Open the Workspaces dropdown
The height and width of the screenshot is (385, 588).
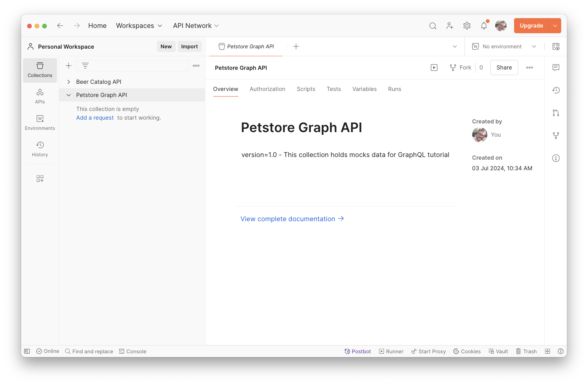click(x=139, y=25)
